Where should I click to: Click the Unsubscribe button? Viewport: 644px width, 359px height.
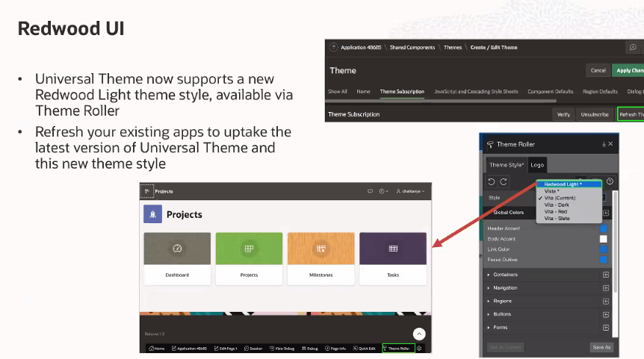pyautogui.click(x=595, y=114)
